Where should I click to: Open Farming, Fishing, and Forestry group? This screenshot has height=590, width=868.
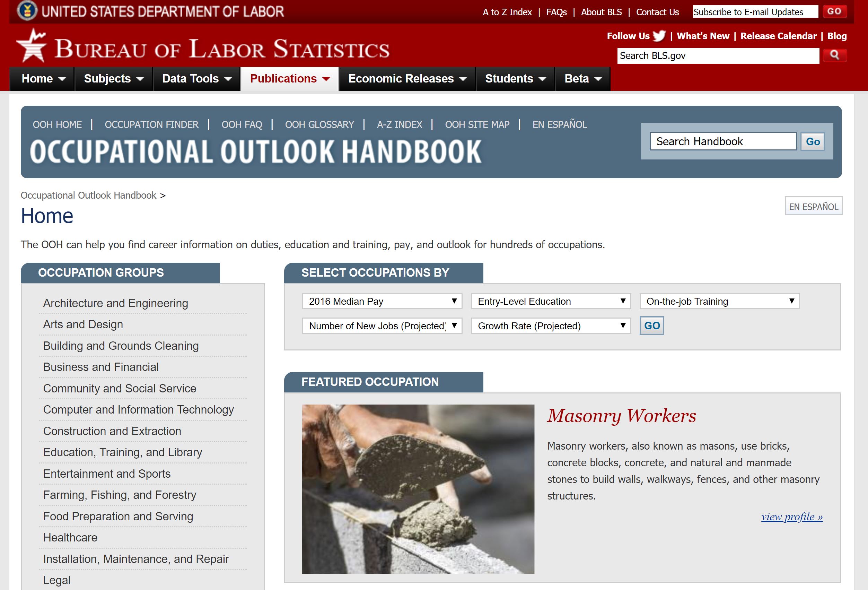(120, 495)
